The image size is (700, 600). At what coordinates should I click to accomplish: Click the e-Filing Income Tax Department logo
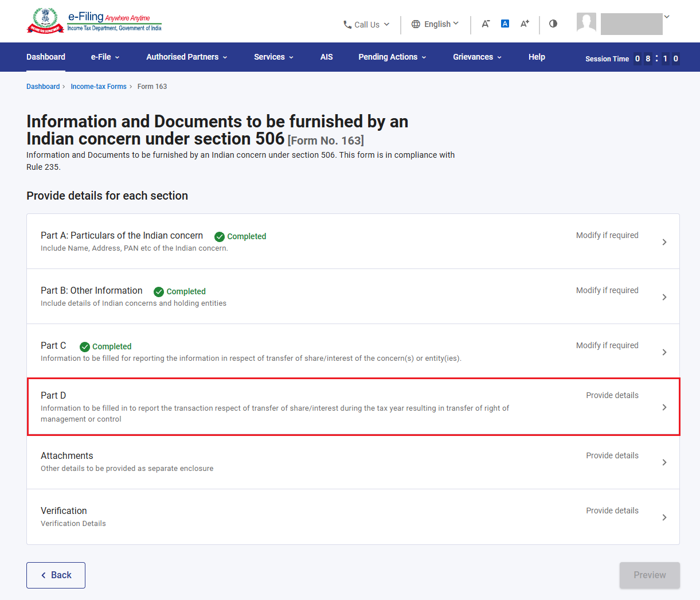pyautogui.click(x=94, y=21)
